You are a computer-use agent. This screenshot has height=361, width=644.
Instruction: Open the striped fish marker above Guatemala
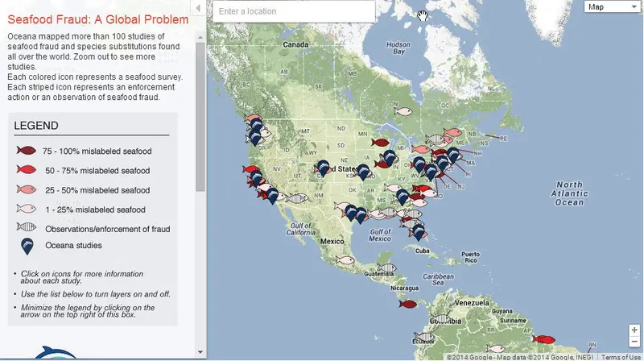(x=387, y=268)
